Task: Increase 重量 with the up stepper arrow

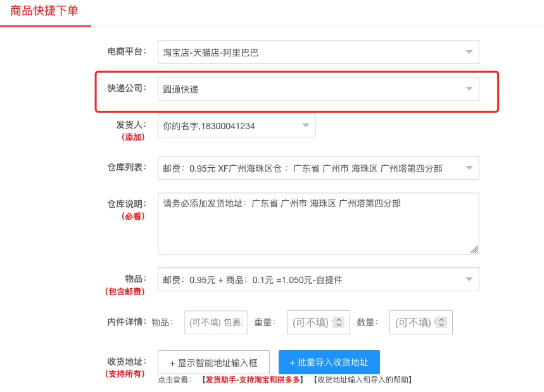Action: (339, 319)
